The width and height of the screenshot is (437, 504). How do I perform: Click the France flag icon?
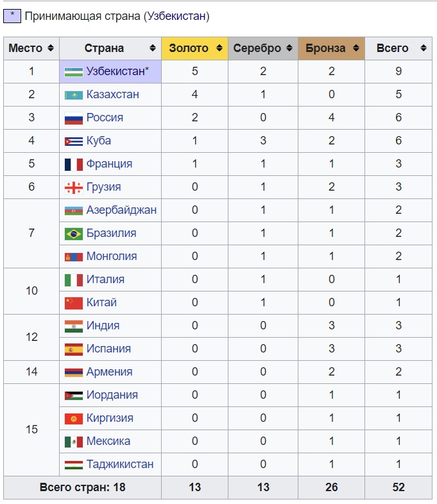(x=74, y=164)
